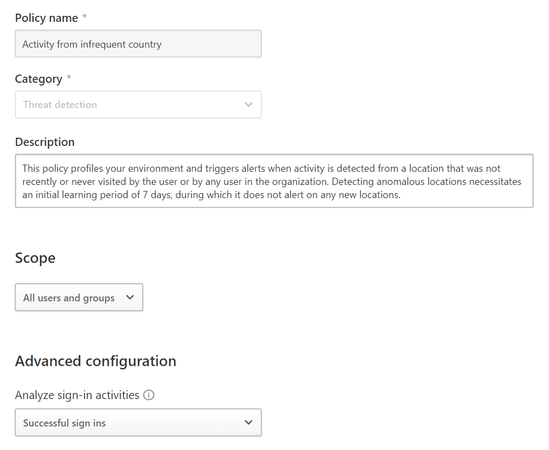This screenshot has width=549, height=450.
Task: Click the required asterisk next to Policy name
Action: (84, 16)
